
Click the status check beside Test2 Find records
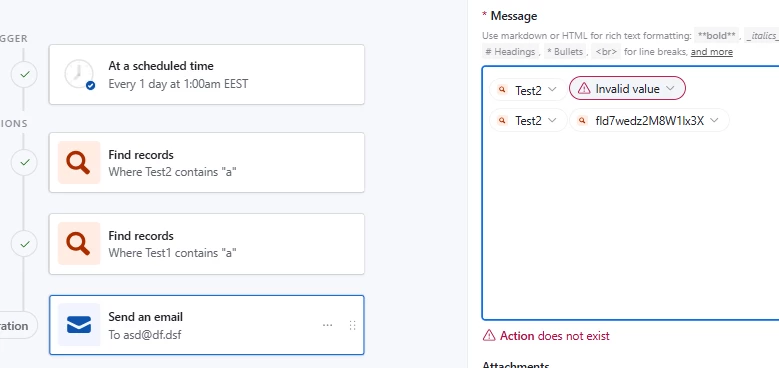pyautogui.click(x=24, y=162)
